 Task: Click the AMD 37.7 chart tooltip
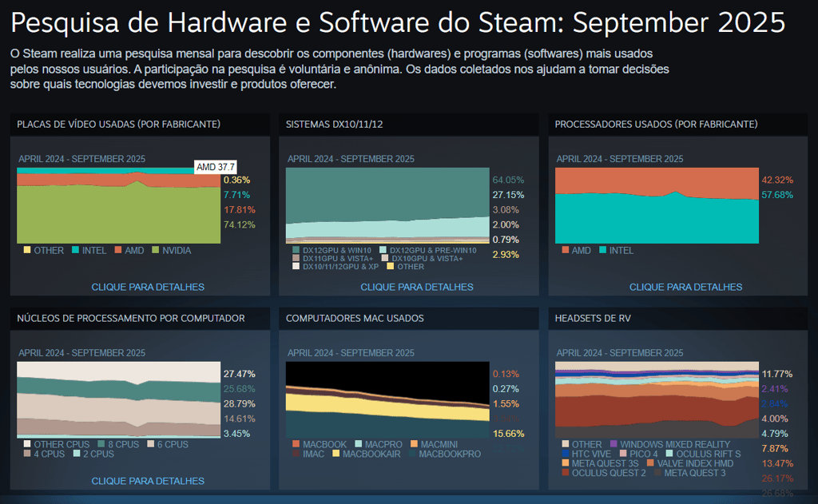coord(216,167)
